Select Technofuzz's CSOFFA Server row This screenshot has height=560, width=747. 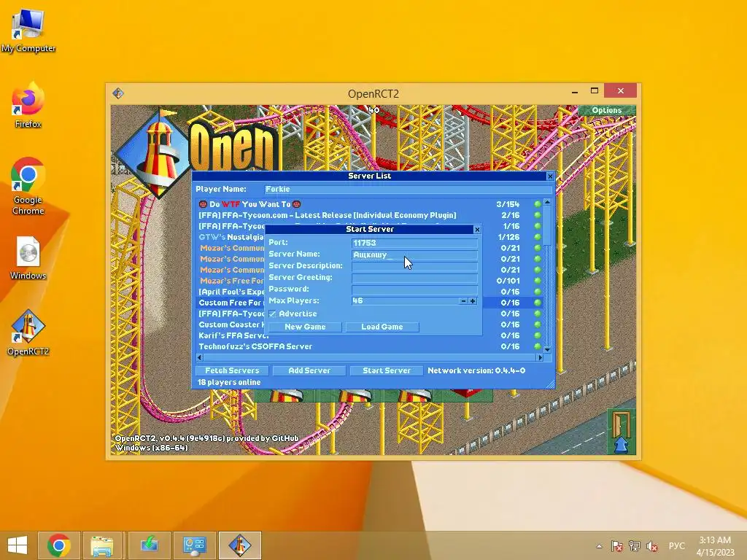tap(370, 346)
